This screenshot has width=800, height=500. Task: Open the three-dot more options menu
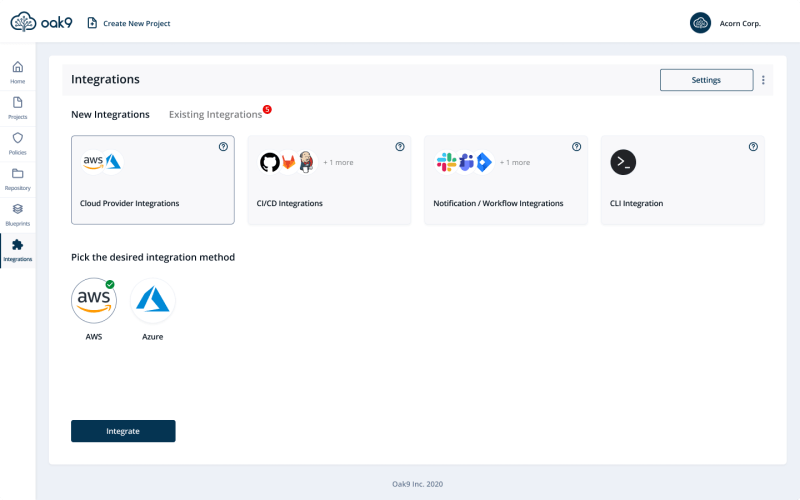pos(763,80)
